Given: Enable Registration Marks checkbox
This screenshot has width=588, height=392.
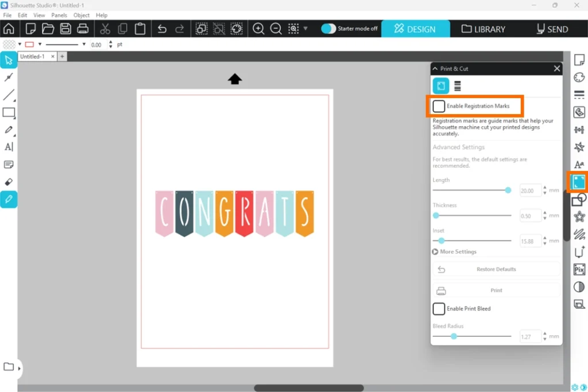Looking at the screenshot, I should (439, 106).
